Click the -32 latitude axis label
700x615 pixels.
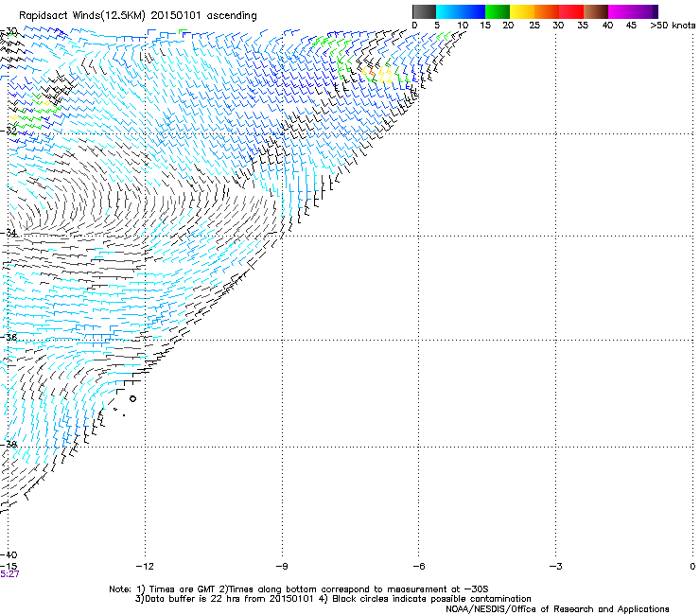(9, 131)
